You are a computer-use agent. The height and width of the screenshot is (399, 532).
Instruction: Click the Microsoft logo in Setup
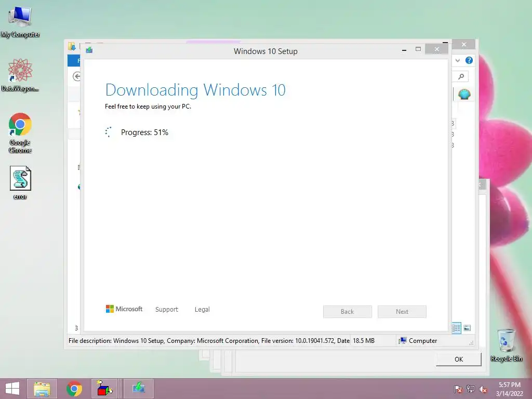(x=124, y=309)
